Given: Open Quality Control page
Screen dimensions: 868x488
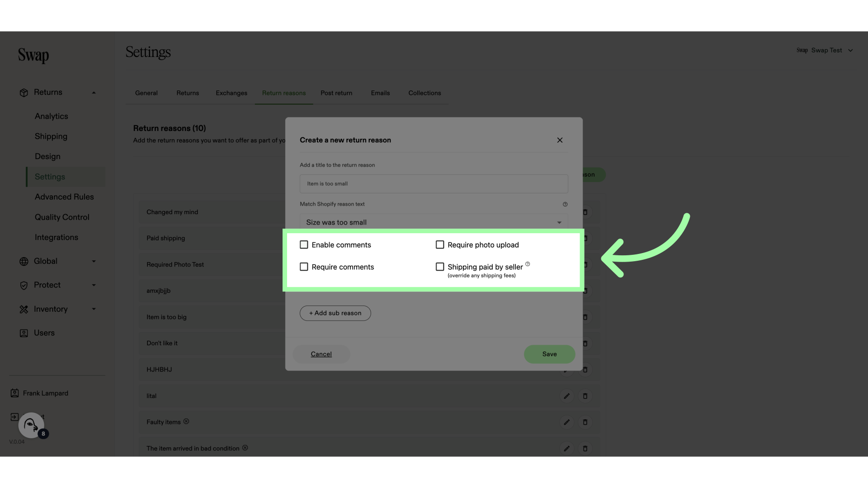Looking at the screenshot, I should point(62,217).
